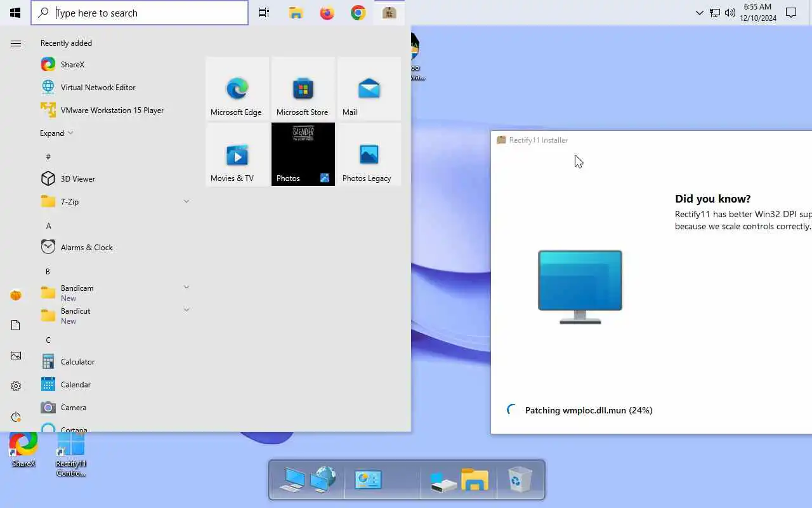Open VMware Workstation 15 Player
Image resolution: width=812 pixels, height=508 pixels.
point(114,110)
